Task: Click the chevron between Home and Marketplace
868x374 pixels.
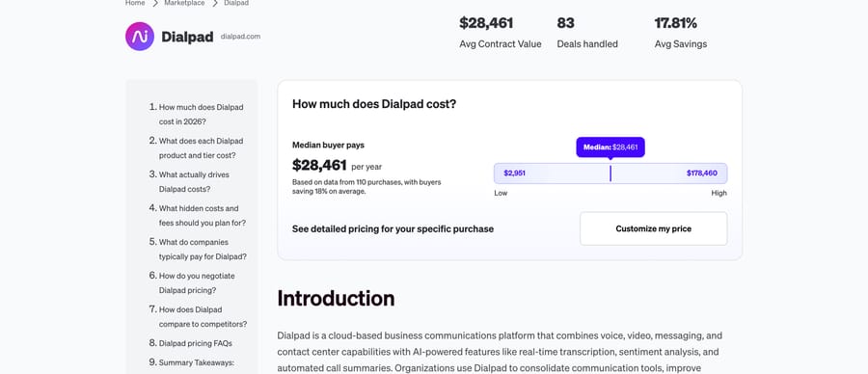Action: click(x=155, y=3)
